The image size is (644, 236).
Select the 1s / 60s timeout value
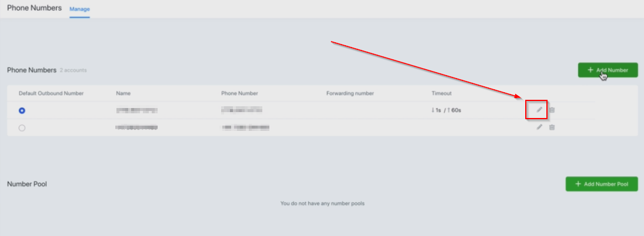click(446, 110)
